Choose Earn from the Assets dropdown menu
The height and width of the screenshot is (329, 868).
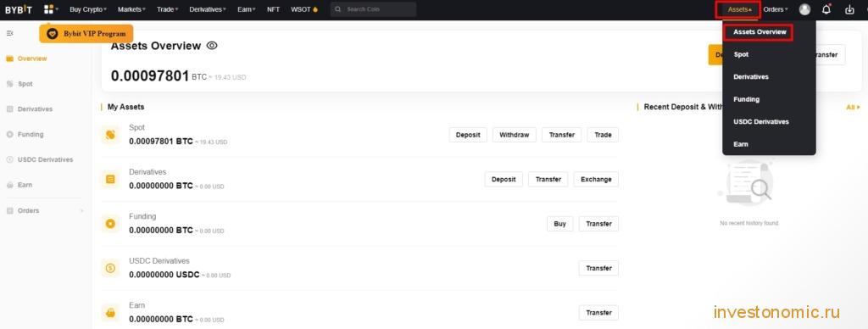pyautogui.click(x=741, y=144)
